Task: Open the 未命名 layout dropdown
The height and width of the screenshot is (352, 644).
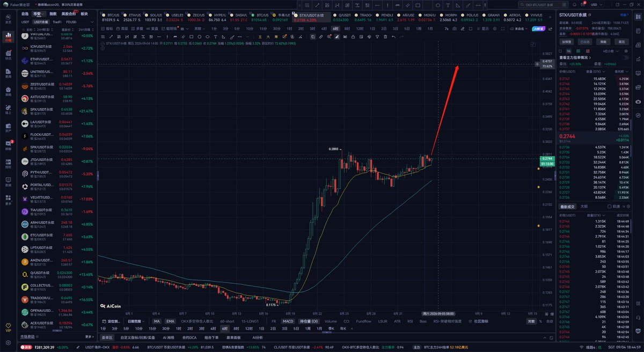Action: (518, 28)
